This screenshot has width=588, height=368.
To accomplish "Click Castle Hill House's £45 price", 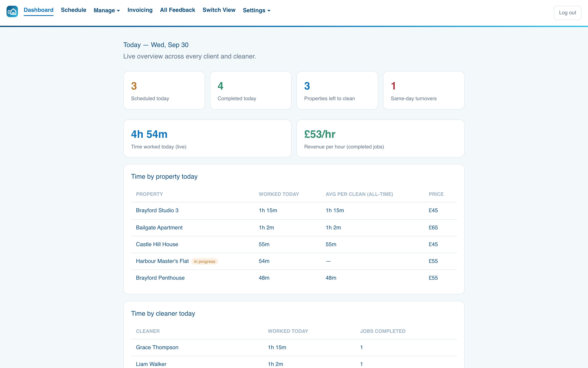I will [x=433, y=244].
